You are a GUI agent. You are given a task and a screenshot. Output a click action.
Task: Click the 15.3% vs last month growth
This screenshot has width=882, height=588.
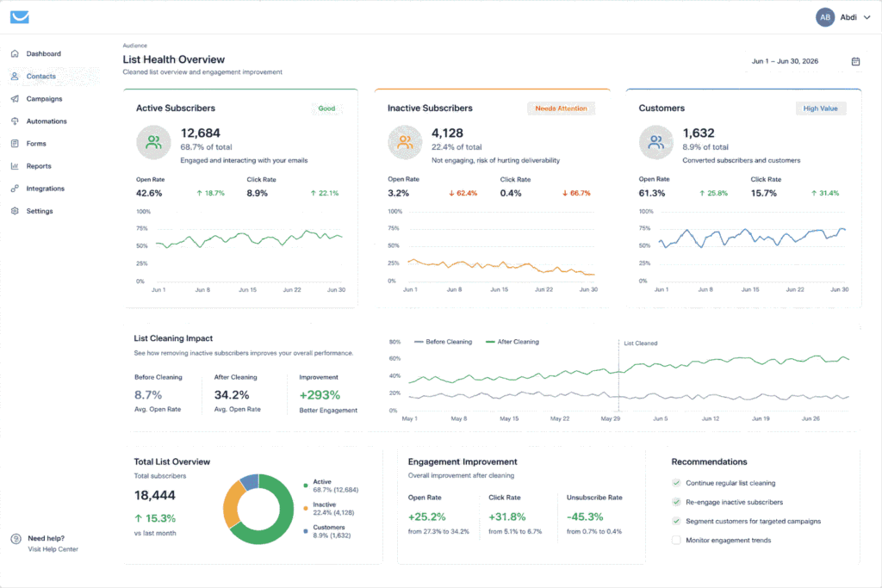click(155, 518)
